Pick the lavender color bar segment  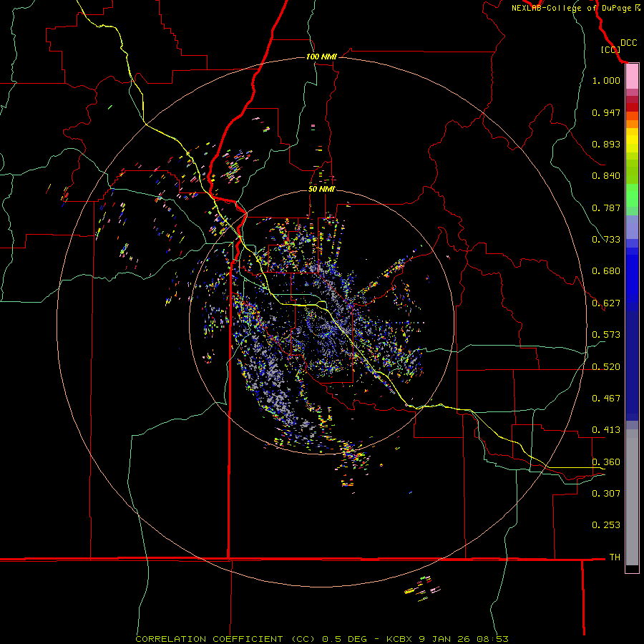click(x=632, y=227)
